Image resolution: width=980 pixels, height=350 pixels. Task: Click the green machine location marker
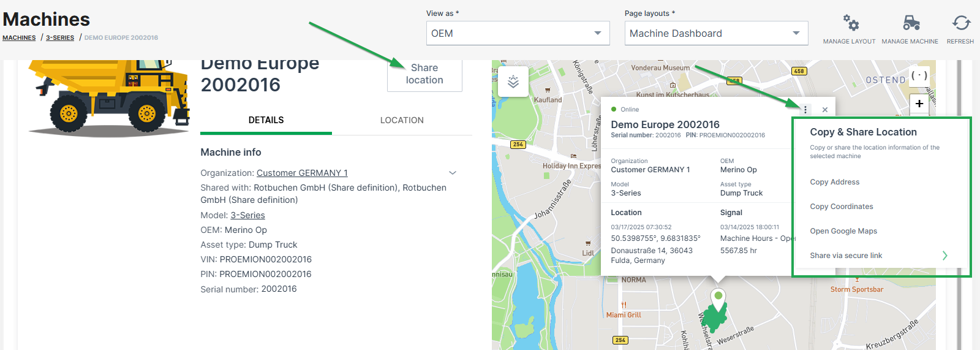pyautogui.click(x=718, y=299)
